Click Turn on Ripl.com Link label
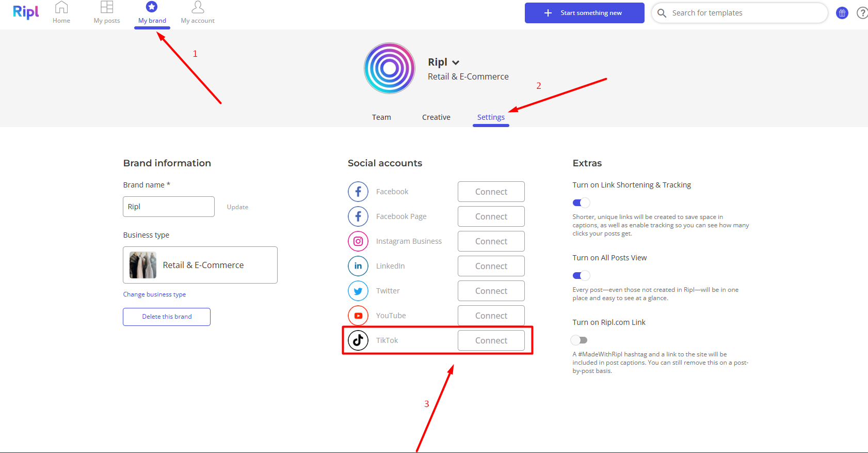 pos(609,322)
